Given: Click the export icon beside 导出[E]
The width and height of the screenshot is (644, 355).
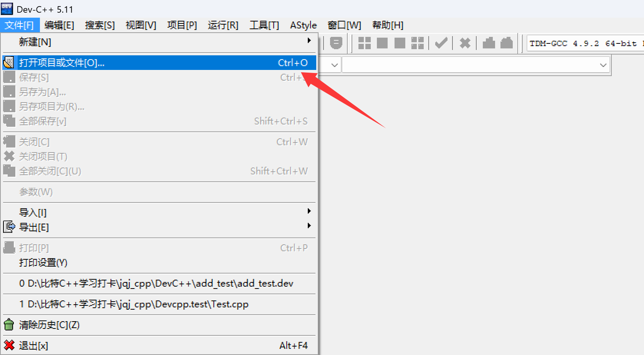Looking at the screenshot, I should (9, 227).
